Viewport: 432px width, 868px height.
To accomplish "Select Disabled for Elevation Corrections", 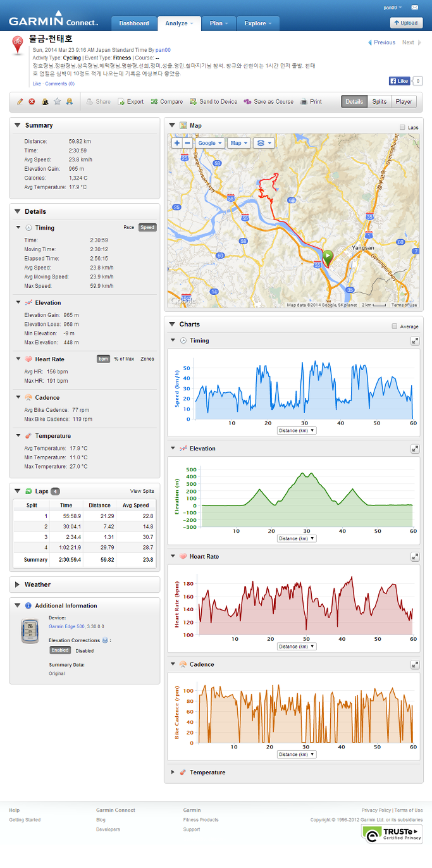I will pyautogui.click(x=85, y=650).
